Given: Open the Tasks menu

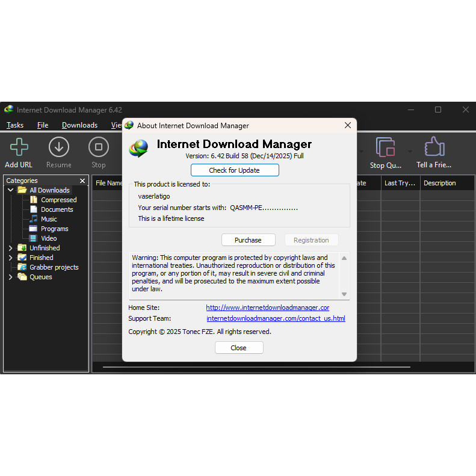Looking at the screenshot, I should point(15,125).
